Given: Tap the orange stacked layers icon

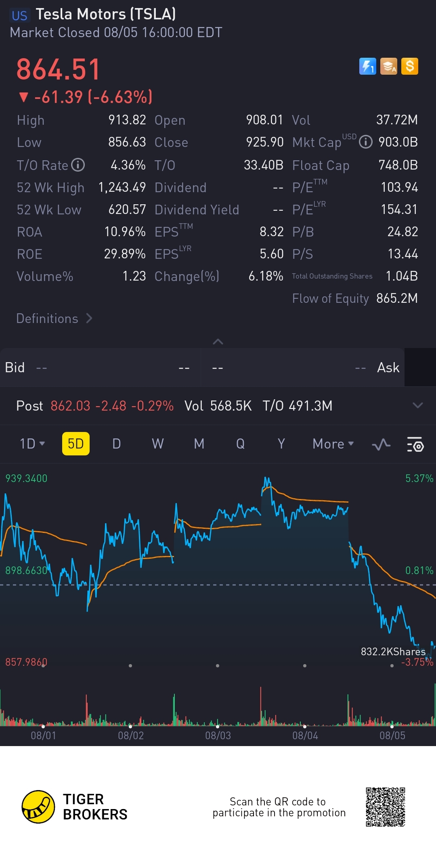Looking at the screenshot, I should point(389,66).
